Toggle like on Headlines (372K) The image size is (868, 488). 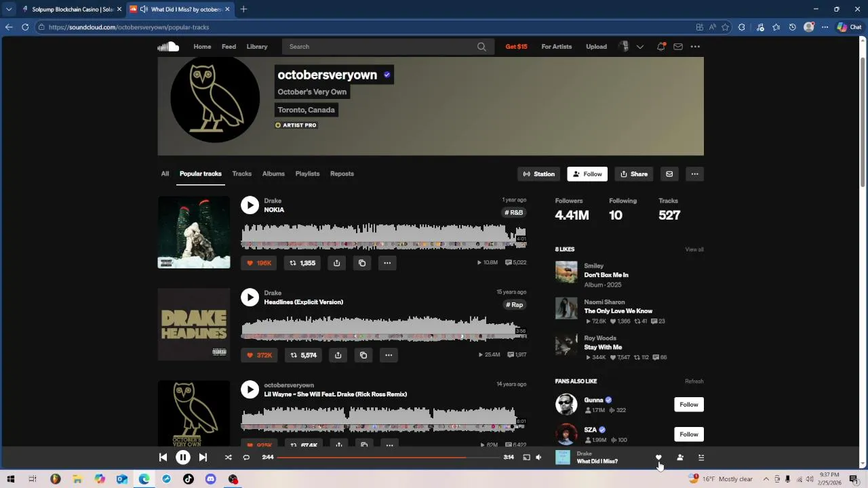tap(260, 355)
